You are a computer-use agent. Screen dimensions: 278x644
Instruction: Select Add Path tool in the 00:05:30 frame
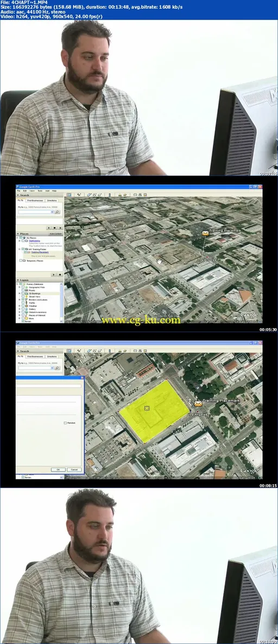coord(94,195)
